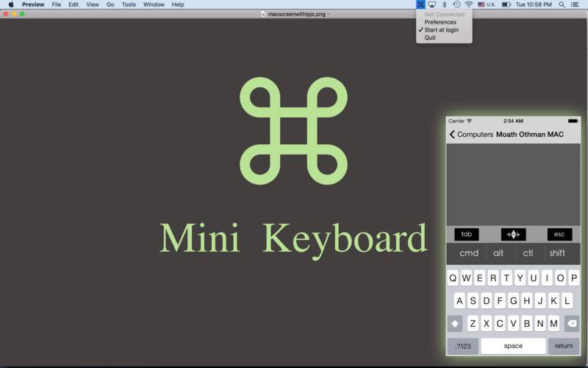Image resolution: width=588 pixels, height=368 pixels.
Task: Tap the D key
Action: coord(487,301)
